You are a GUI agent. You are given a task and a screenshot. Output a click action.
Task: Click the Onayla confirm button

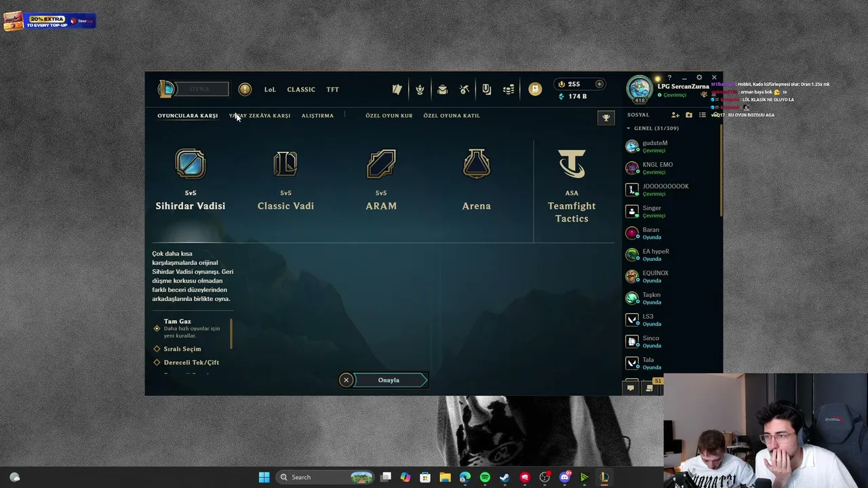(391, 380)
